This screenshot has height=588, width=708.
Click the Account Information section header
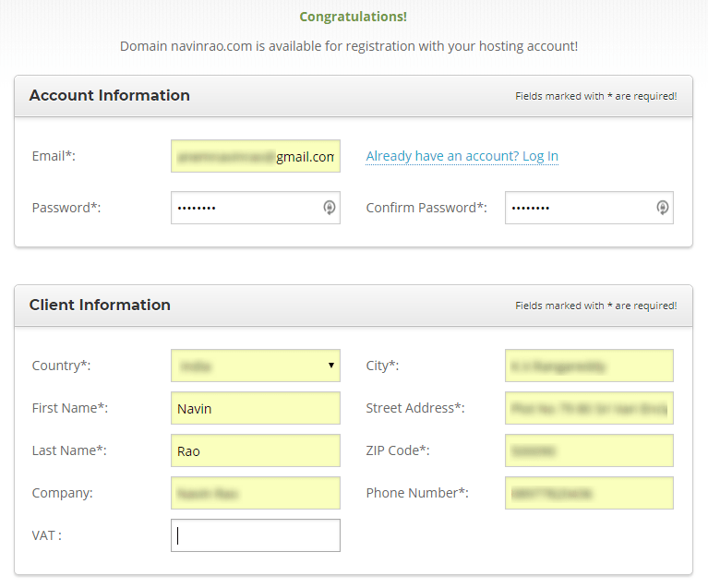pos(109,95)
